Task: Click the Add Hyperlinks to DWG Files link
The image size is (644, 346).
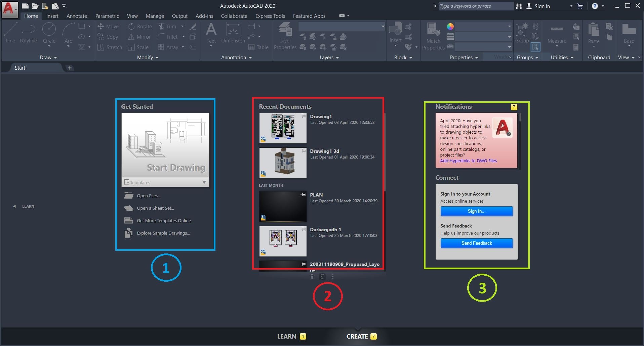Action: point(468,161)
